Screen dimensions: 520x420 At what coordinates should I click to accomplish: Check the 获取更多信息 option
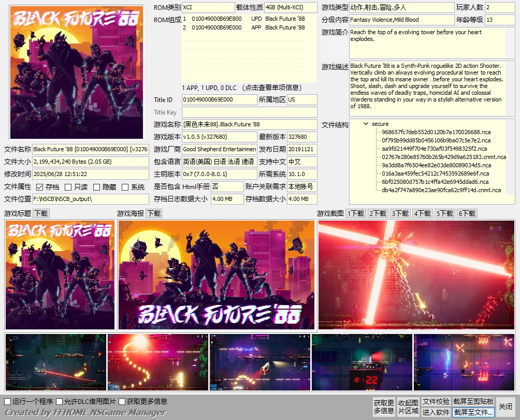pyautogui.click(x=122, y=402)
